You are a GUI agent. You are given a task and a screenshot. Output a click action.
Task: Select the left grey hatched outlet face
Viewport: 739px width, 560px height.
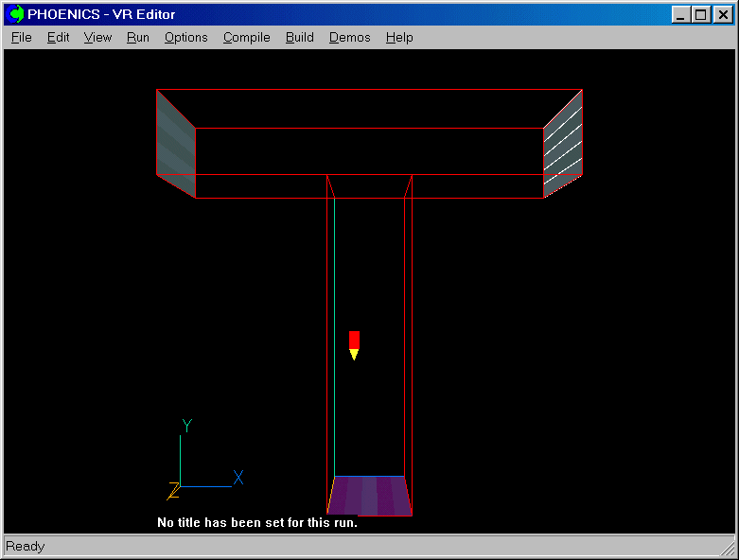pyautogui.click(x=176, y=142)
